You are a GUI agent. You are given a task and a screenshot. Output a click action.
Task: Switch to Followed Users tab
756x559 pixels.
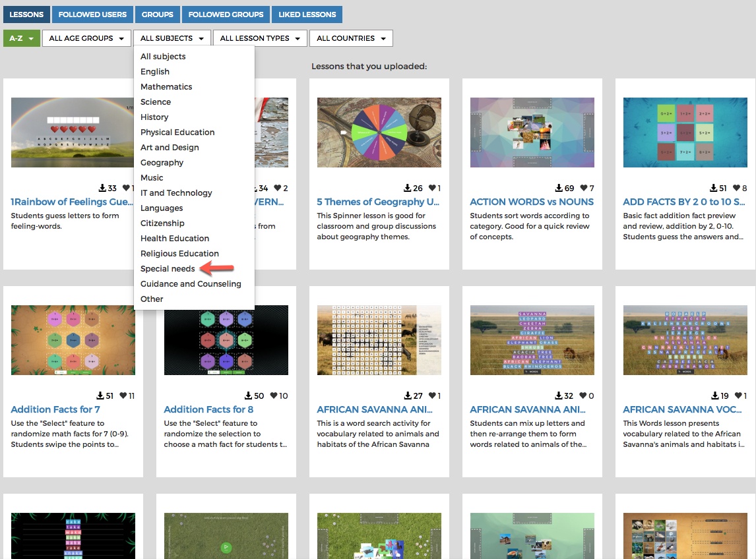[92, 15]
